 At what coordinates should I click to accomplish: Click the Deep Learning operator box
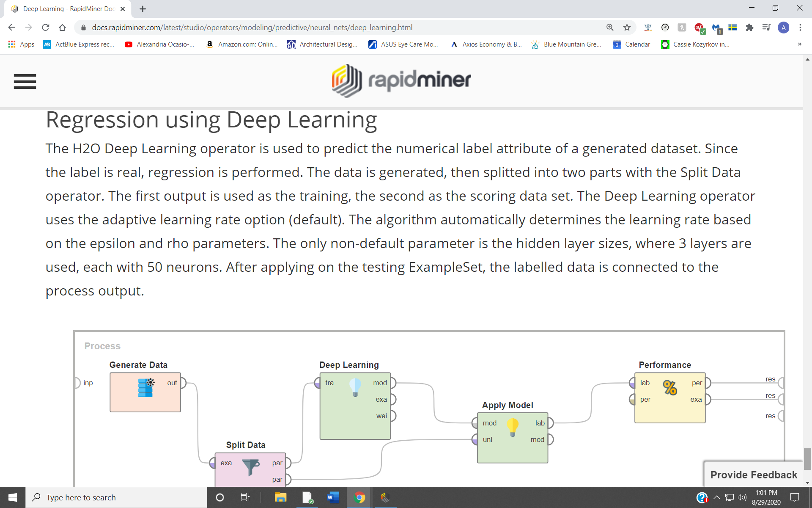click(355, 406)
